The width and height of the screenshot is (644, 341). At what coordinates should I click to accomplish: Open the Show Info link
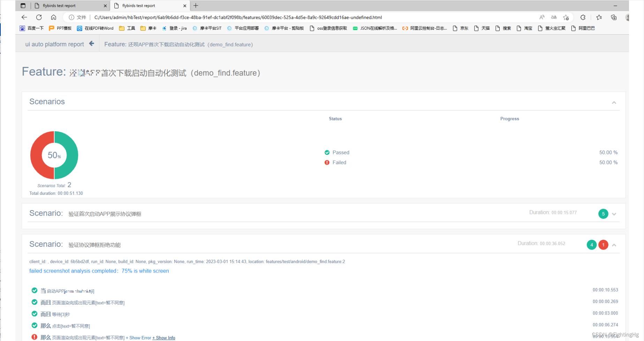point(164,338)
